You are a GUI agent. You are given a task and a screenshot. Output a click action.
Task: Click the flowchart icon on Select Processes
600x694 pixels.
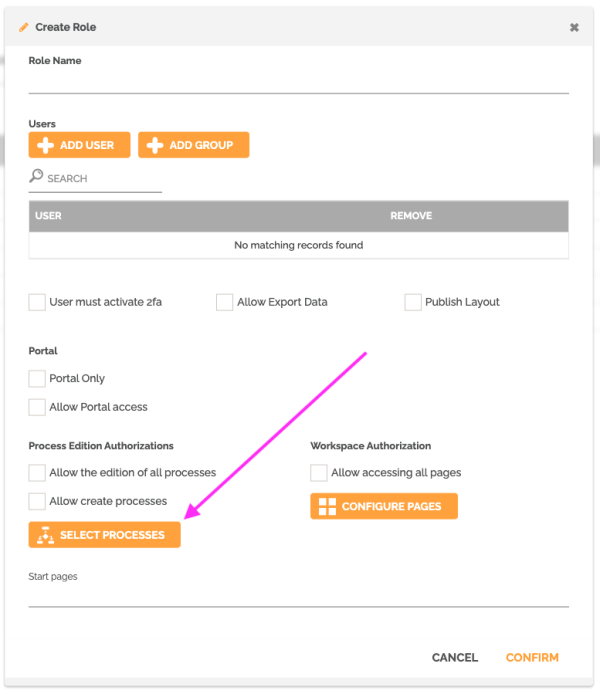[44, 535]
